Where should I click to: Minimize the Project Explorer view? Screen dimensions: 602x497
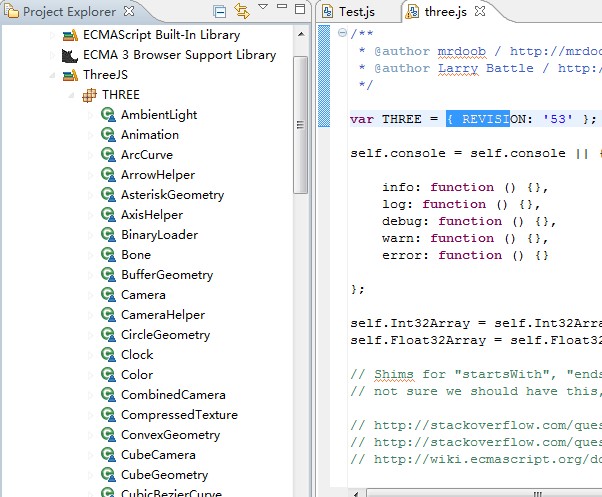click(x=282, y=6)
